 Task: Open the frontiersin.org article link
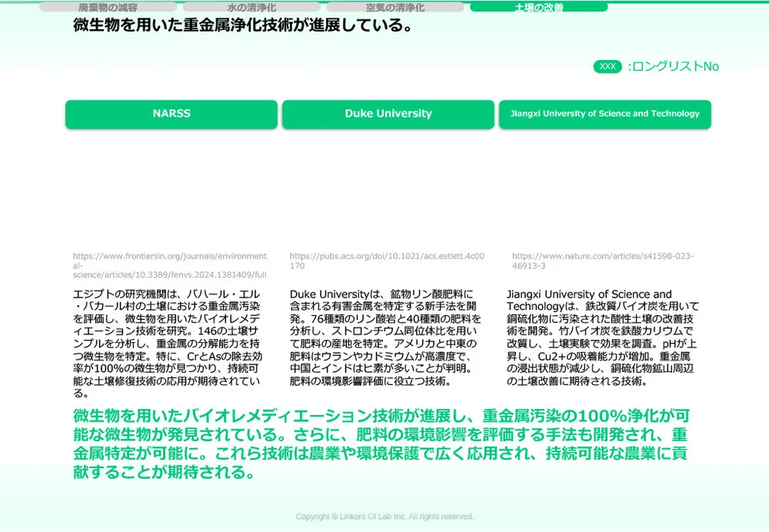point(169,264)
